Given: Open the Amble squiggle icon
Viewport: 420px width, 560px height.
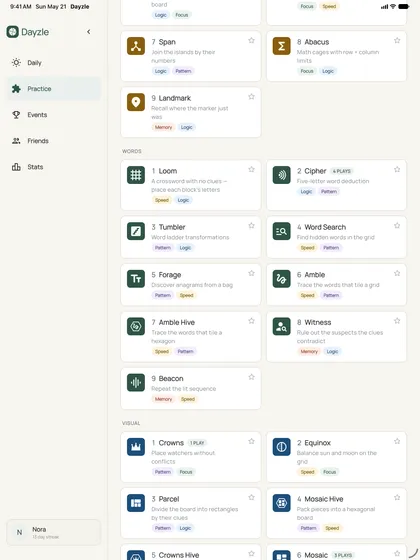Looking at the screenshot, I should tap(281, 279).
